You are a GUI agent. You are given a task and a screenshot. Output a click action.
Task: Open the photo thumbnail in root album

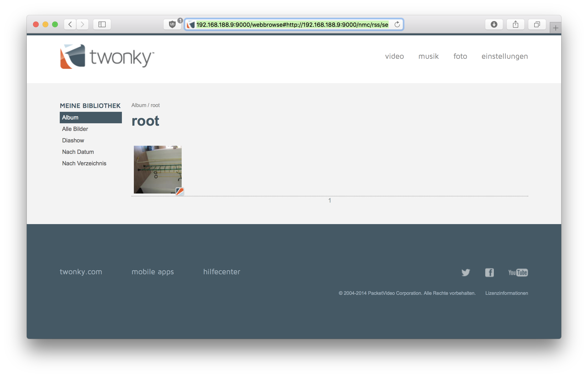157,169
